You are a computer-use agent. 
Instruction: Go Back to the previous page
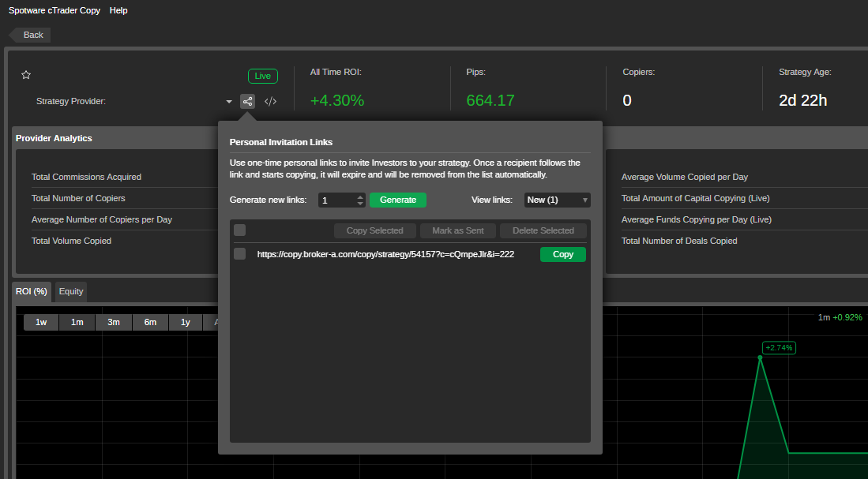coord(31,35)
